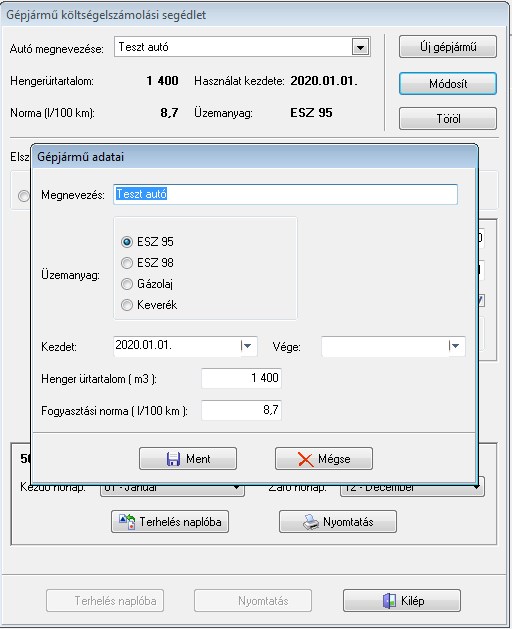Select the ESZ 98 fuel option

pyautogui.click(x=127, y=263)
